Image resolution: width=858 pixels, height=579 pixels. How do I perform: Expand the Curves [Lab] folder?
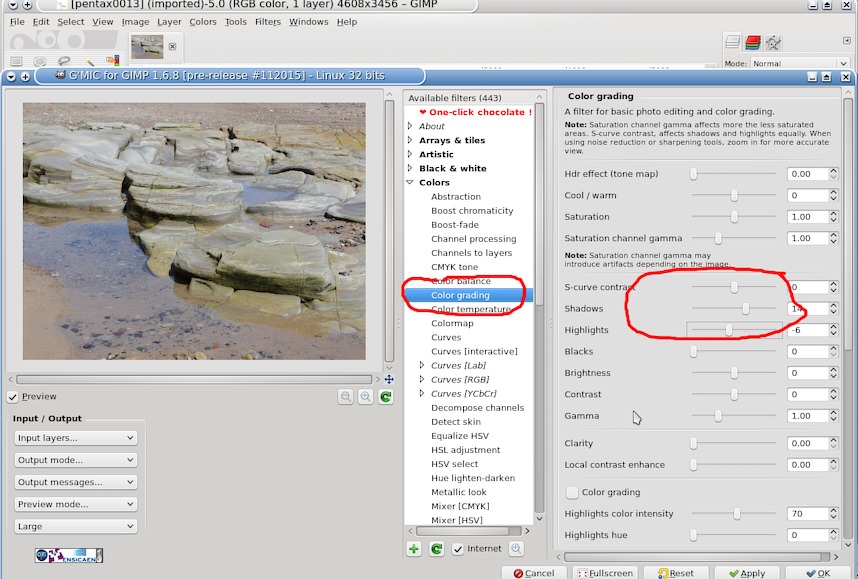(x=421, y=365)
